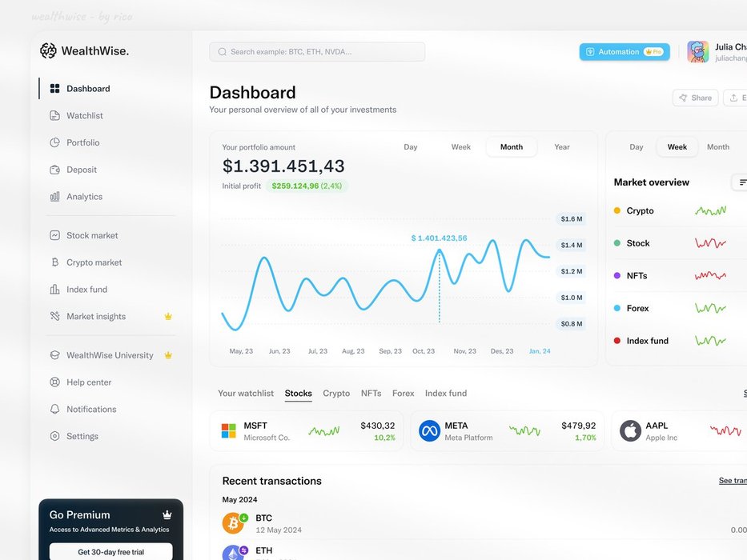747x560 pixels.
Task: Click the WealthWise logo icon
Action: click(48, 50)
